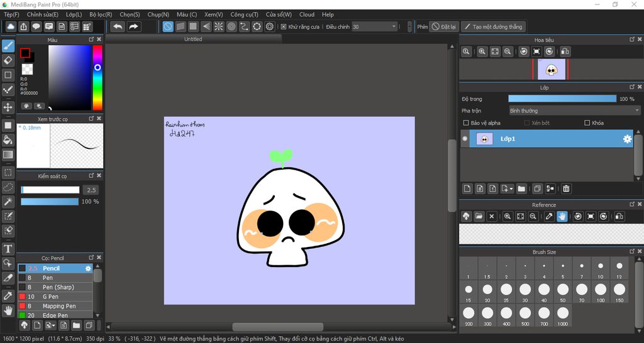Select the Move tool
This screenshot has height=343, width=644.
8,107
